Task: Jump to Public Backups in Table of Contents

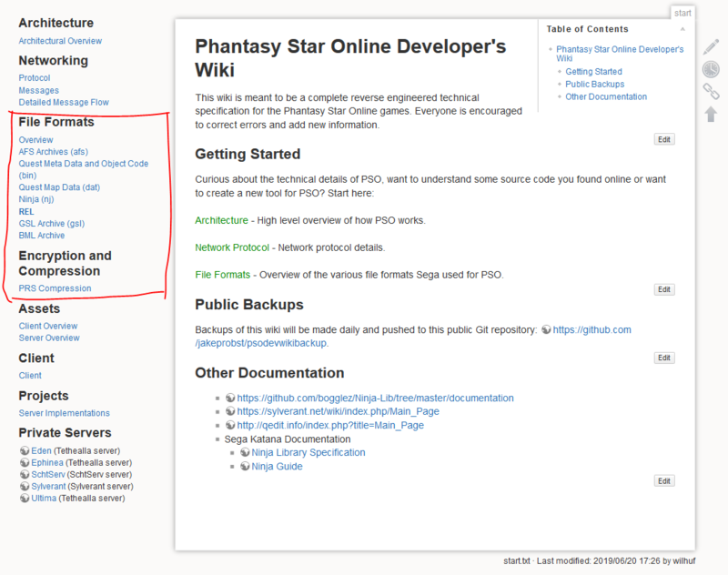Action: coord(594,84)
